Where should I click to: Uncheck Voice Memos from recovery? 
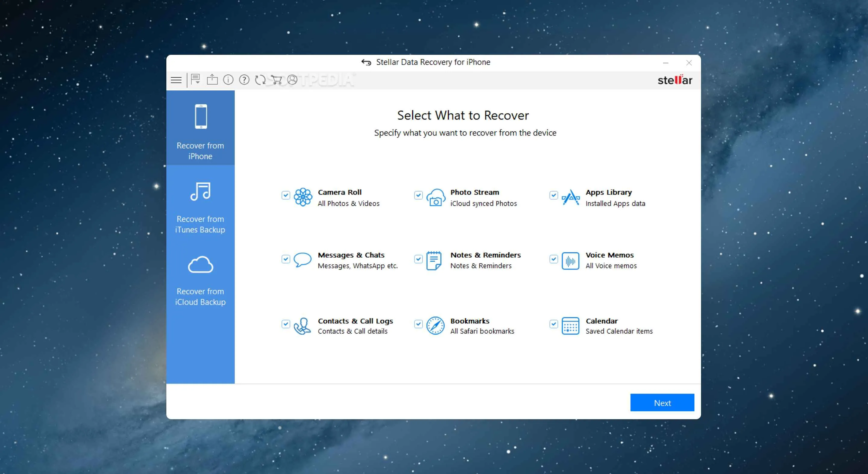(x=553, y=259)
